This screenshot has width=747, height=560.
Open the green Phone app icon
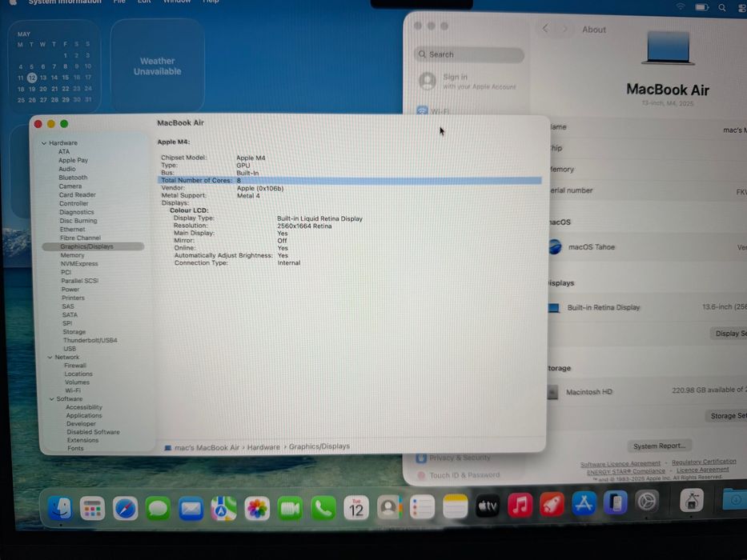click(323, 508)
